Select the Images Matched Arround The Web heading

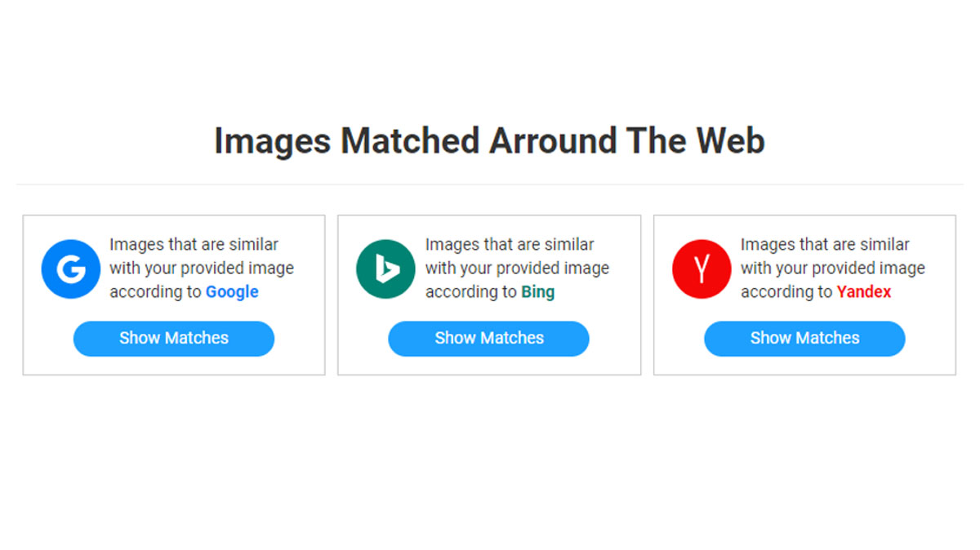click(489, 140)
